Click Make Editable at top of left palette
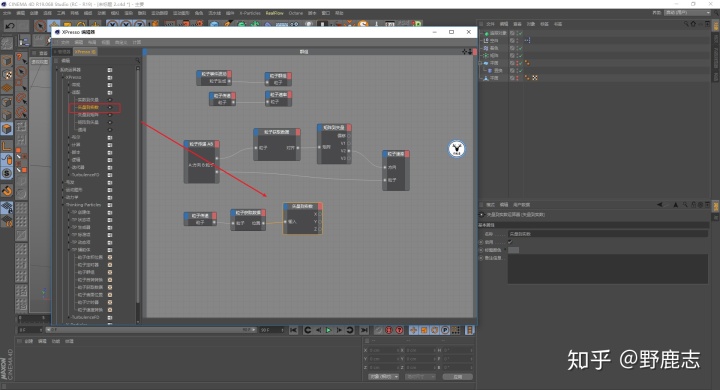720x390 pixels. (x=7, y=44)
